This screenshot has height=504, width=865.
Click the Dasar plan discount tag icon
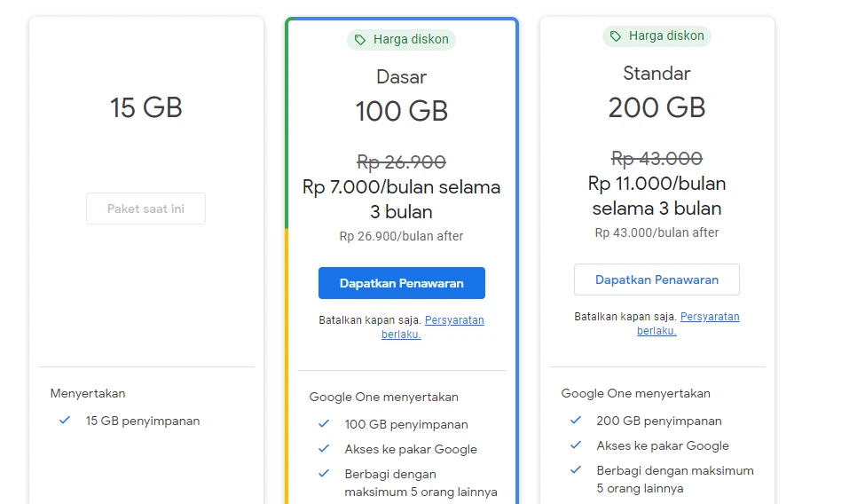tap(360, 40)
